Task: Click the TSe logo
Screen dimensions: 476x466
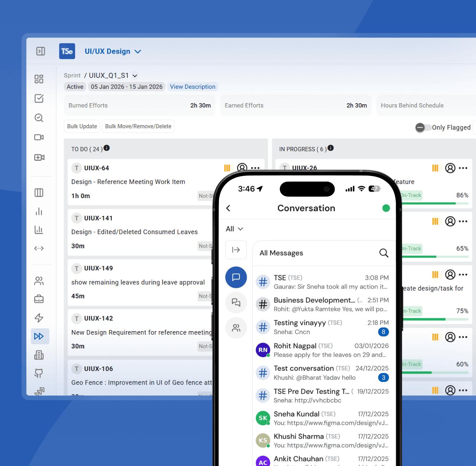Action: pyautogui.click(x=67, y=51)
